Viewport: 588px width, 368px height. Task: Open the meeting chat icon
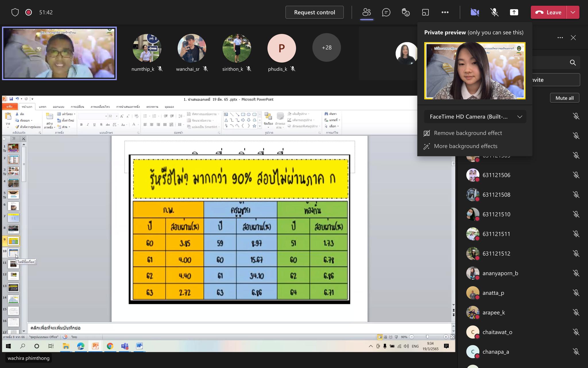[386, 12]
